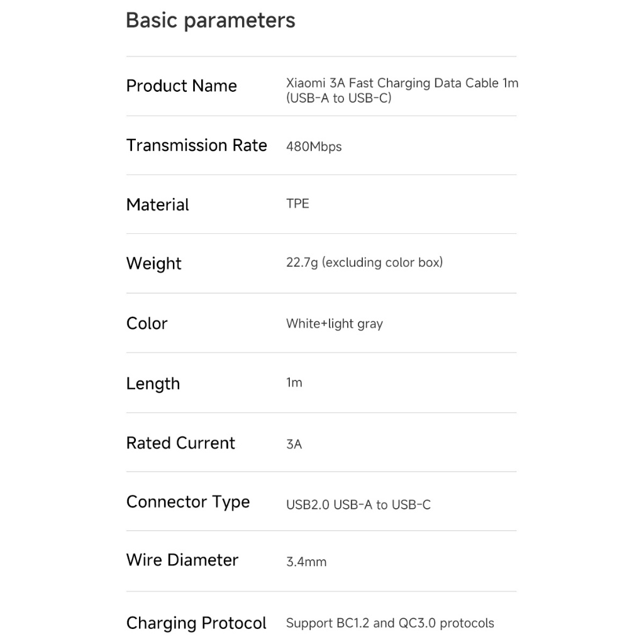Viewport: 644px width, 644px height.
Task: Select the Xiaomi 3A Fast Charging cable name text
Action: pyautogui.click(x=402, y=90)
